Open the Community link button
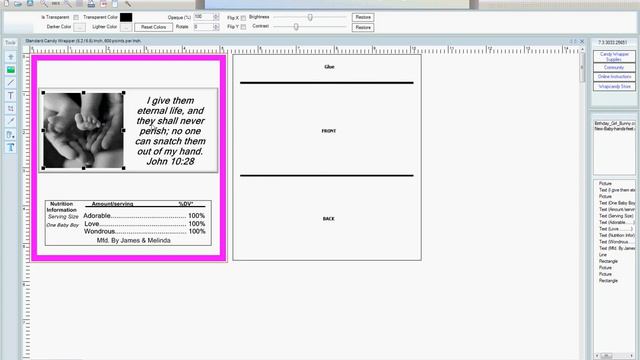The image size is (640, 360). [614, 67]
